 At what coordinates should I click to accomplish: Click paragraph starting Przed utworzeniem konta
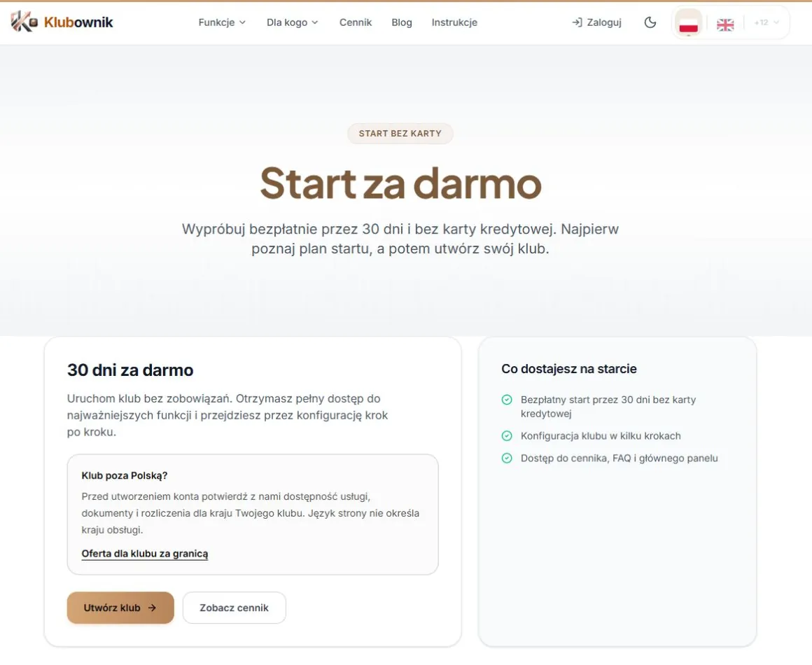coord(250,513)
